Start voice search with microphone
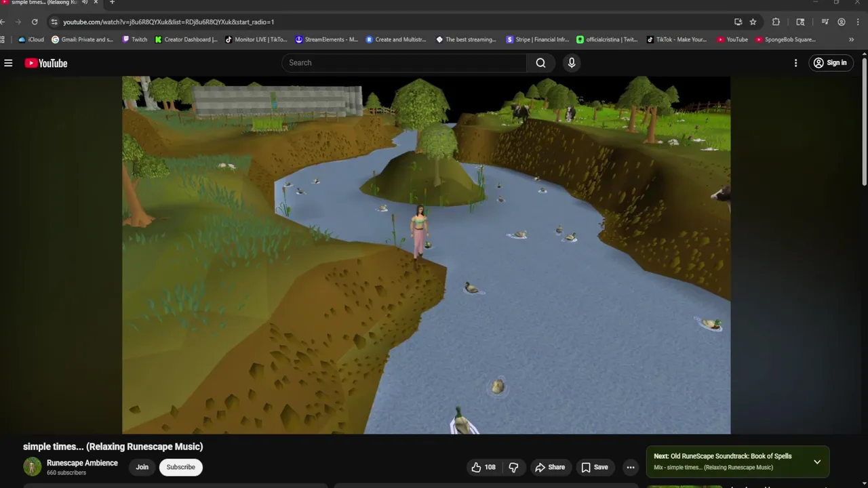Screen dimensions: 868x488 572,63
